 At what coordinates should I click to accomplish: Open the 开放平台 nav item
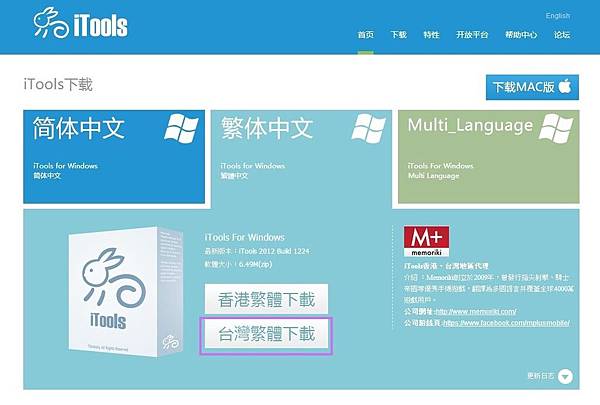pyautogui.click(x=472, y=35)
